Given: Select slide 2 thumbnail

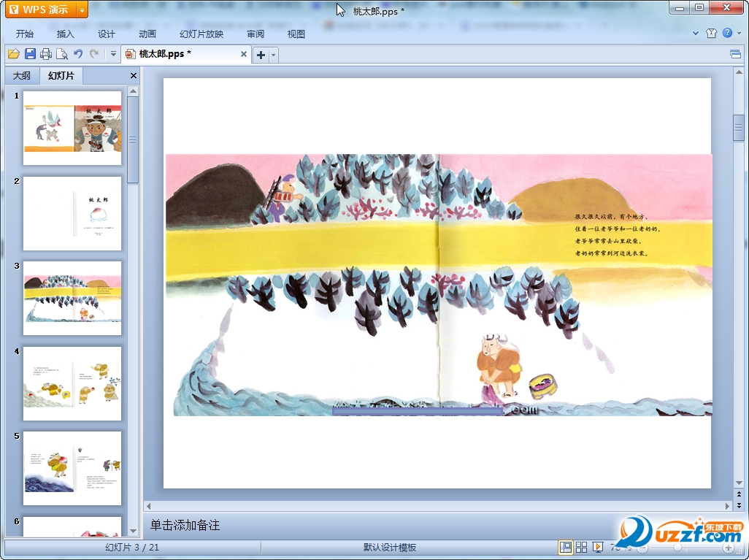Looking at the screenshot, I should 72,213.
